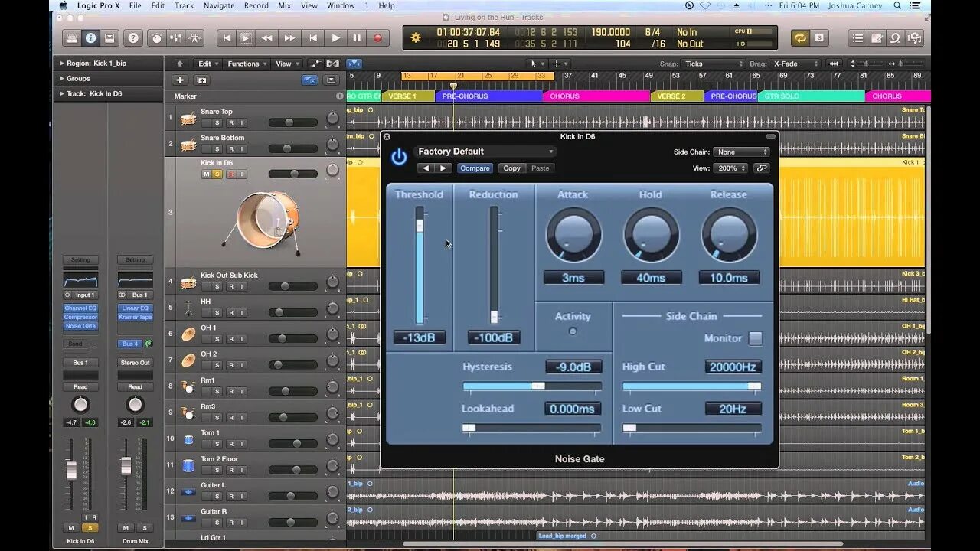Open the Editors scissors icon
Viewport: 980px width, 551px height.
(x=195, y=37)
